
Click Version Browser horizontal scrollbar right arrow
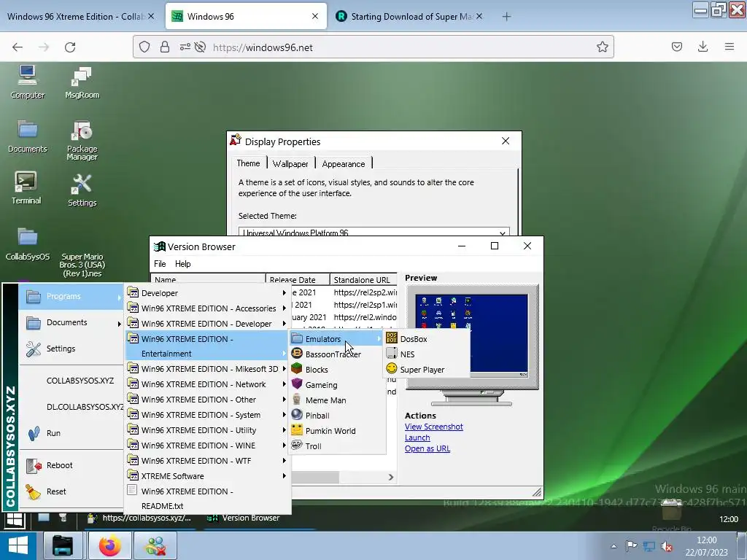click(391, 477)
